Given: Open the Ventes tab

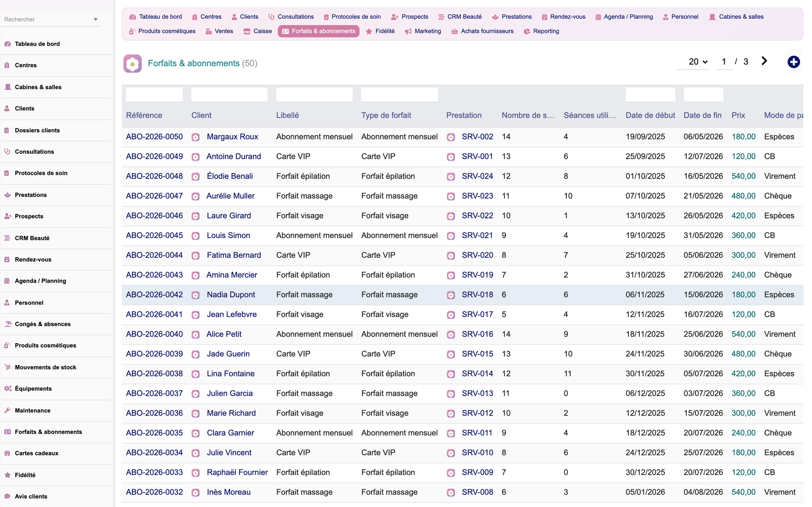Looking at the screenshot, I should (x=219, y=31).
